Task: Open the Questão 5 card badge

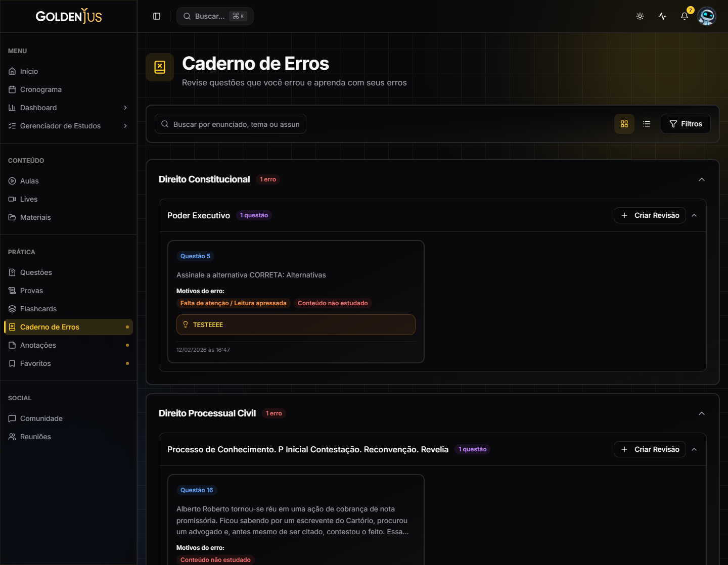Action: 195,256
